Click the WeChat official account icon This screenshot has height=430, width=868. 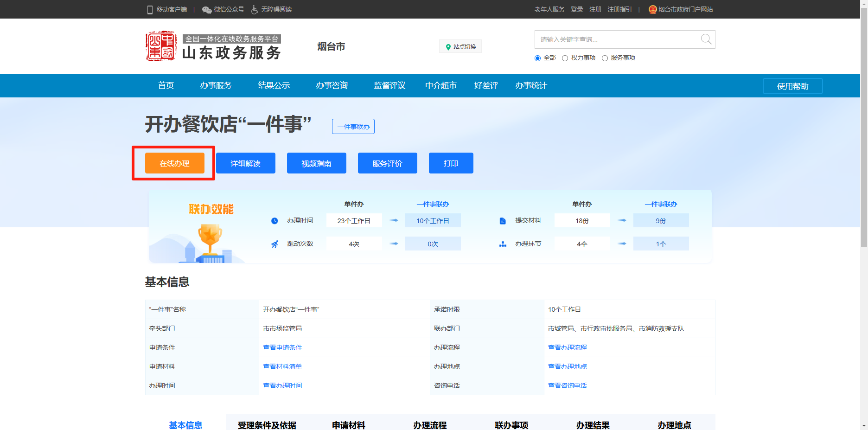click(x=207, y=10)
